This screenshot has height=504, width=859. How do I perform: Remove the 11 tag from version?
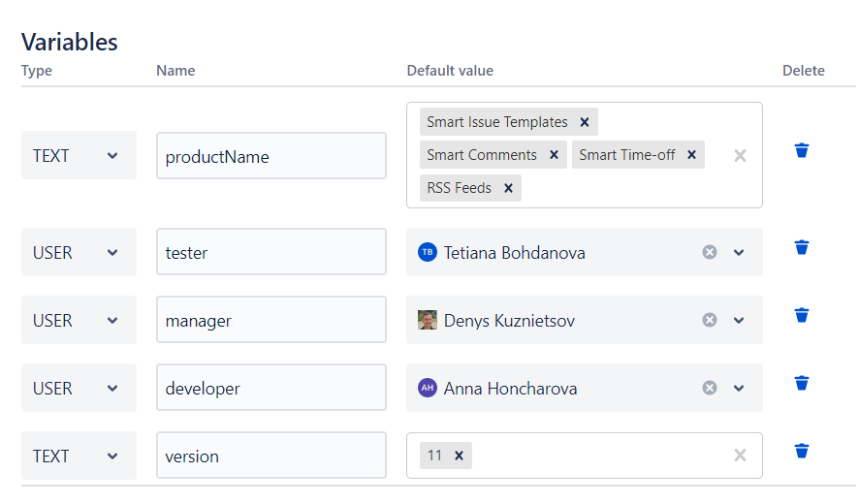coord(459,456)
